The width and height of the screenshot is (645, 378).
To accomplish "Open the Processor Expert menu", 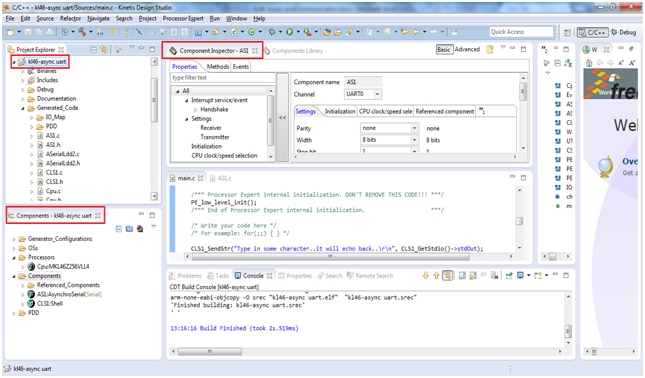I will pos(183,19).
